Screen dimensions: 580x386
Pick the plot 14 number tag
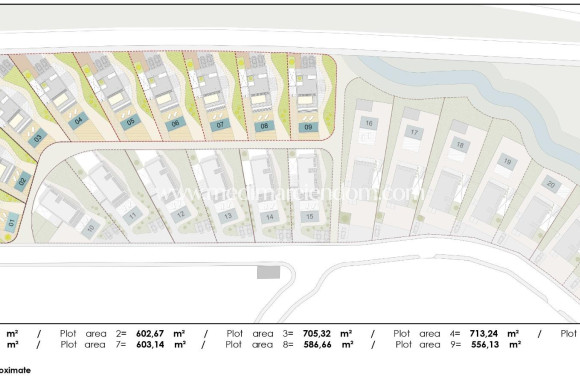click(x=270, y=217)
